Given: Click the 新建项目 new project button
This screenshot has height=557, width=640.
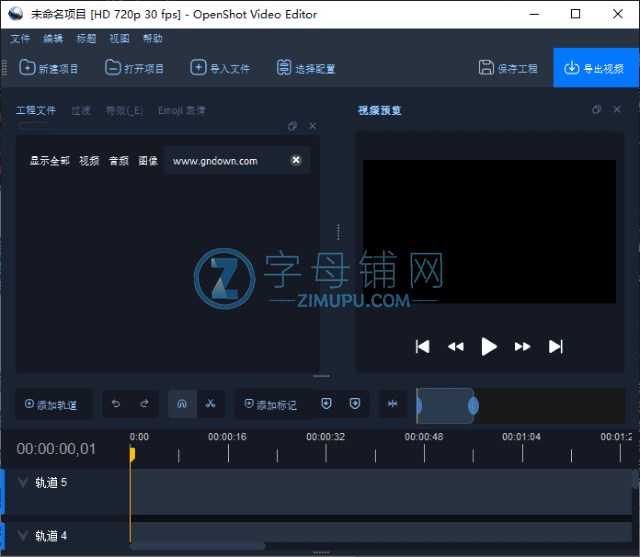Looking at the screenshot, I should [x=48, y=68].
